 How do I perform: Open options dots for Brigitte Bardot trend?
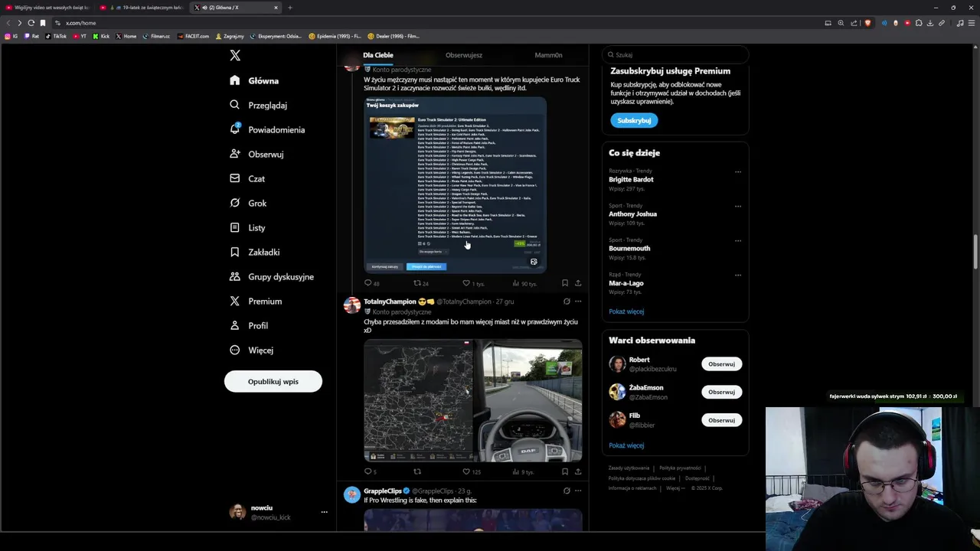pyautogui.click(x=738, y=171)
